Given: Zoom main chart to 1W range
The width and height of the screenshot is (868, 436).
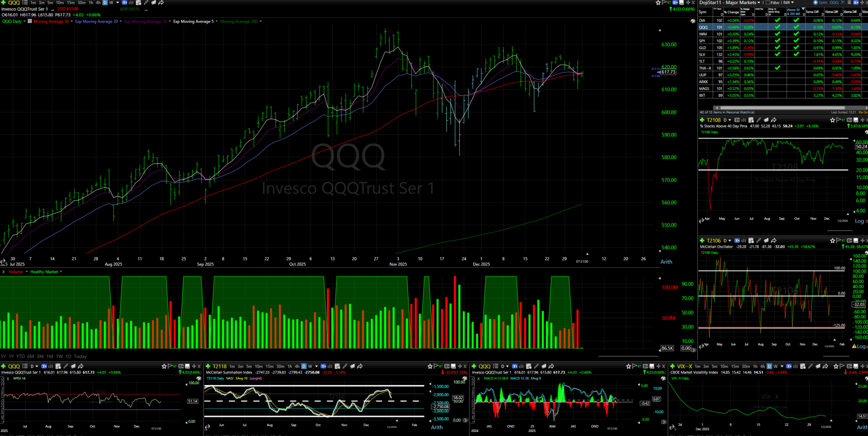Looking at the screenshot, I should (x=59, y=356).
